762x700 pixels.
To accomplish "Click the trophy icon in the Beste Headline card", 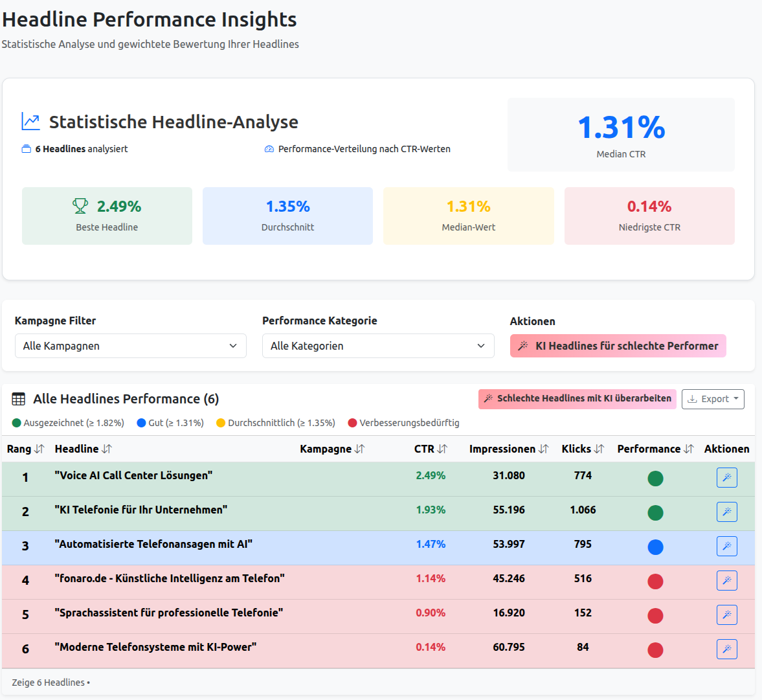I will pyautogui.click(x=80, y=205).
